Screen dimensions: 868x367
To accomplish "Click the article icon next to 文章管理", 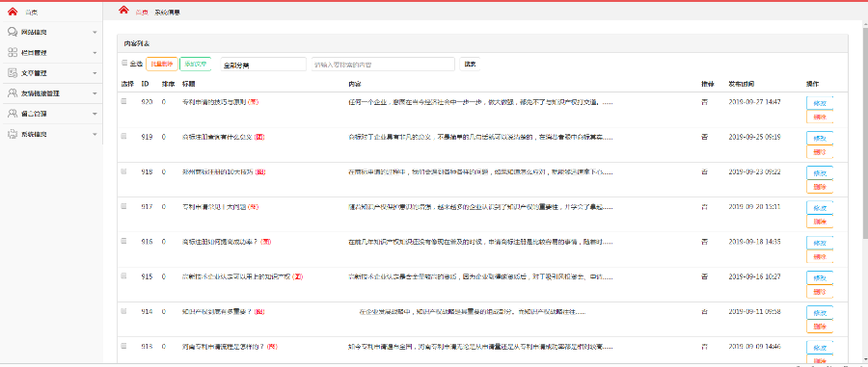I will click(13, 72).
